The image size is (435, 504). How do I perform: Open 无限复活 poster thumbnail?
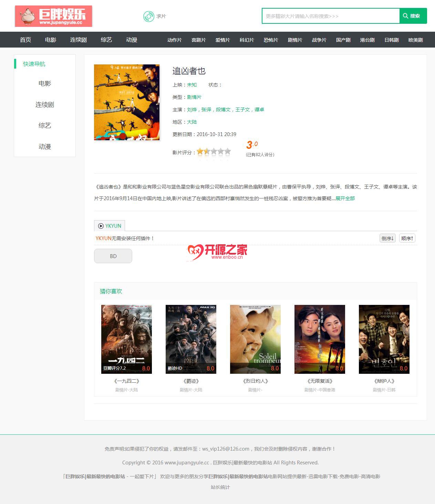[320, 339]
